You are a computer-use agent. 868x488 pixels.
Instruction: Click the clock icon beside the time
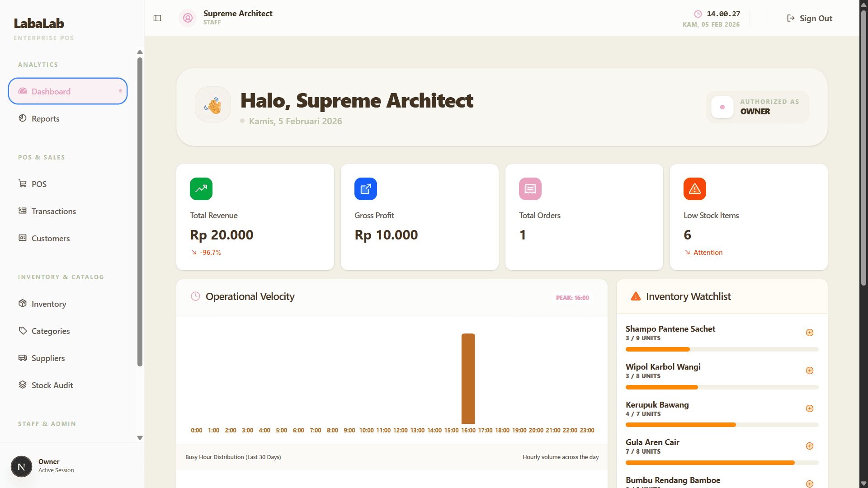(698, 14)
